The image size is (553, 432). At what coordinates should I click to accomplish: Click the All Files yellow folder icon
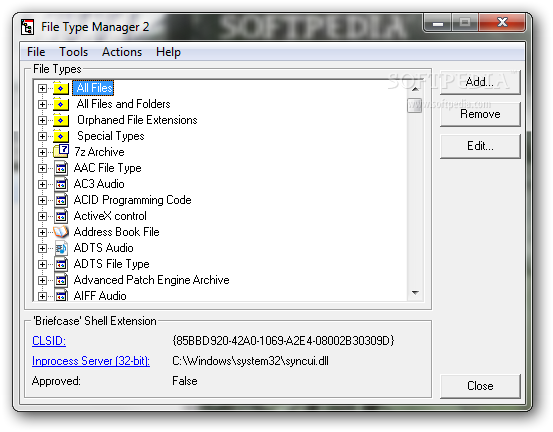61,88
